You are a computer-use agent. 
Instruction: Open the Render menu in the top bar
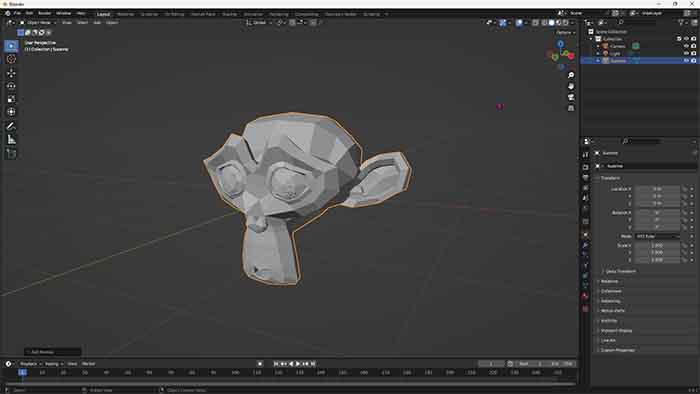click(x=44, y=13)
